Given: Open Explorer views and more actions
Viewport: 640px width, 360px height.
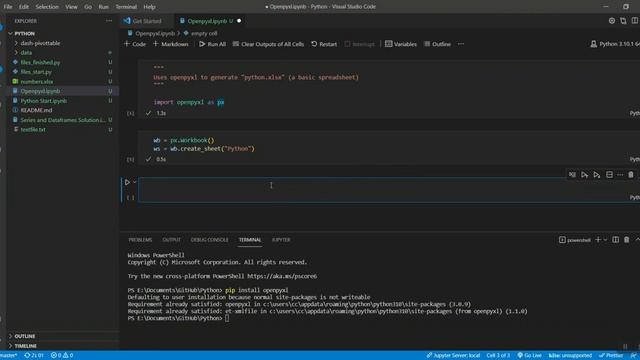Looking at the screenshot, I should pos(109,21).
